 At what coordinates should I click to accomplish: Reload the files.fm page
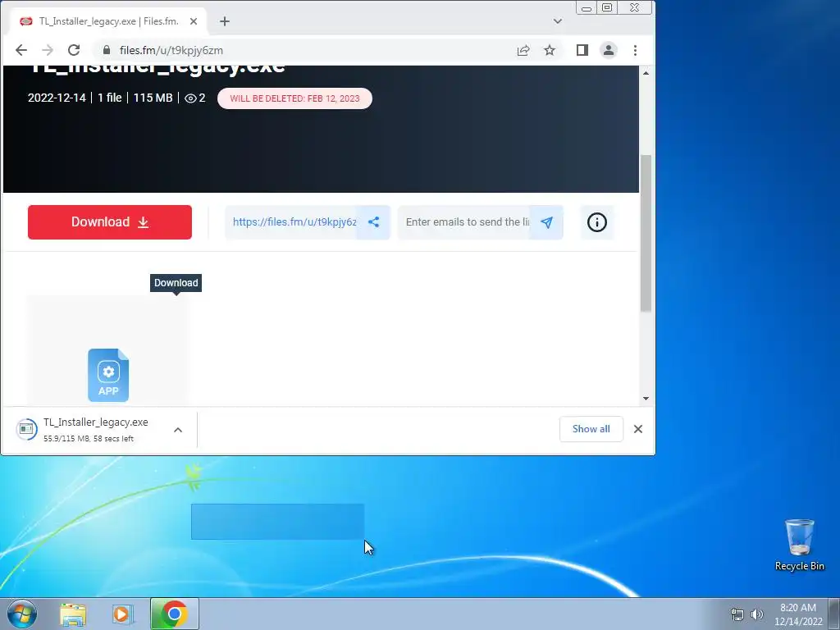(x=74, y=50)
